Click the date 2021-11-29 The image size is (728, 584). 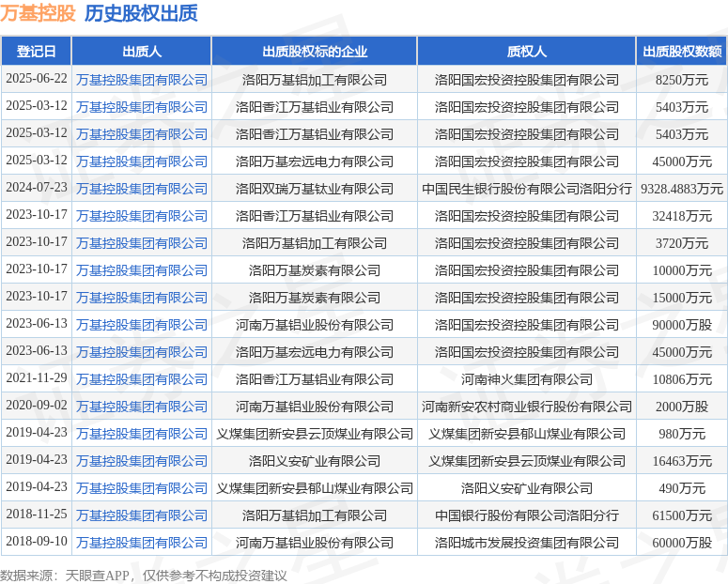tap(37, 377)
